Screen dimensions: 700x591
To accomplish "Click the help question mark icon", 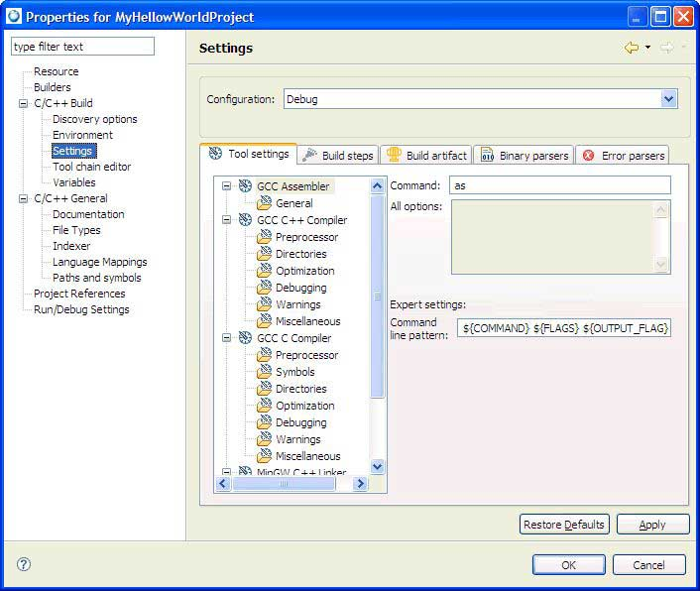I will 24,564.
